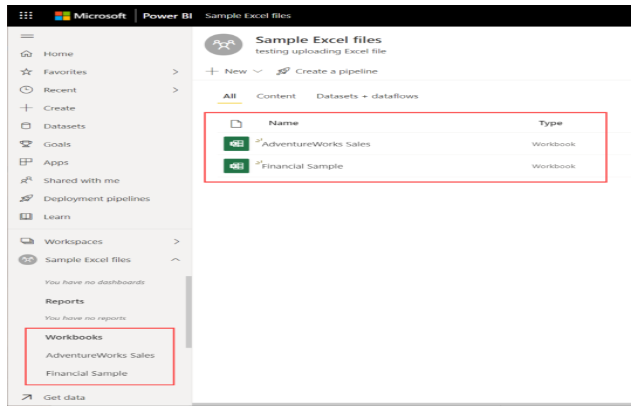Click the Power BI header title
This screenshot has width=642, height=412.
[x=167, y=16]
